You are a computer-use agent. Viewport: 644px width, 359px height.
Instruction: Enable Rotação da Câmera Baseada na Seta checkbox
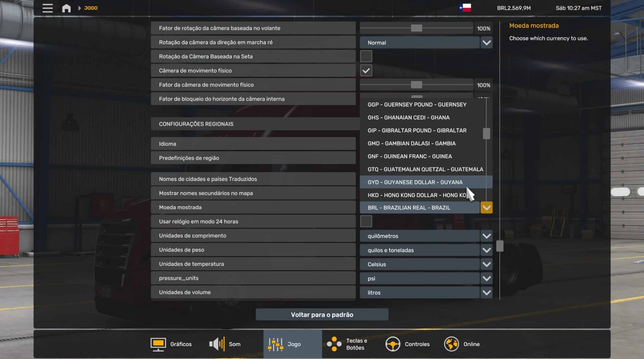click(366, 56)
